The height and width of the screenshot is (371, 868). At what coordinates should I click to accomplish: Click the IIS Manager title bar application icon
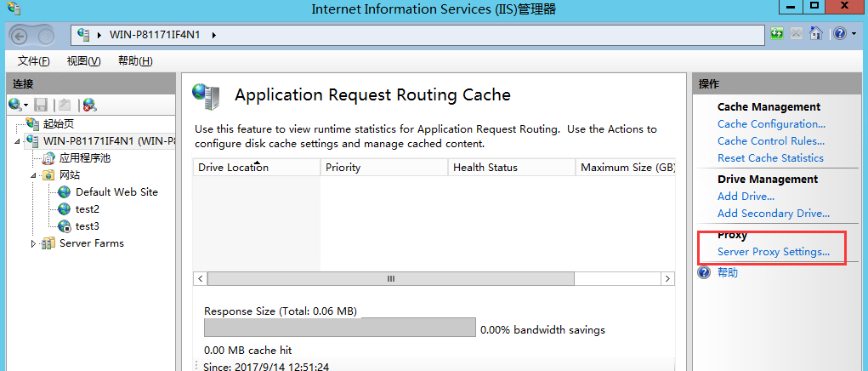click(14, 8)
